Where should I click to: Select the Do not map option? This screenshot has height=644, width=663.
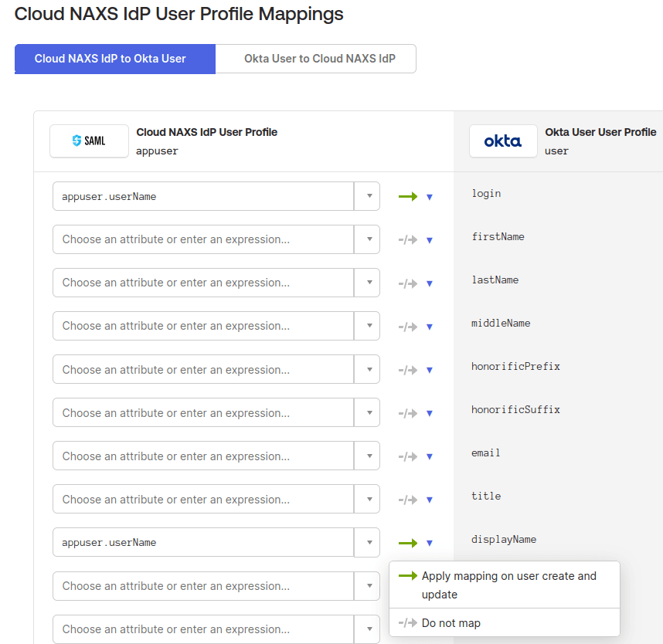[505, 623]
